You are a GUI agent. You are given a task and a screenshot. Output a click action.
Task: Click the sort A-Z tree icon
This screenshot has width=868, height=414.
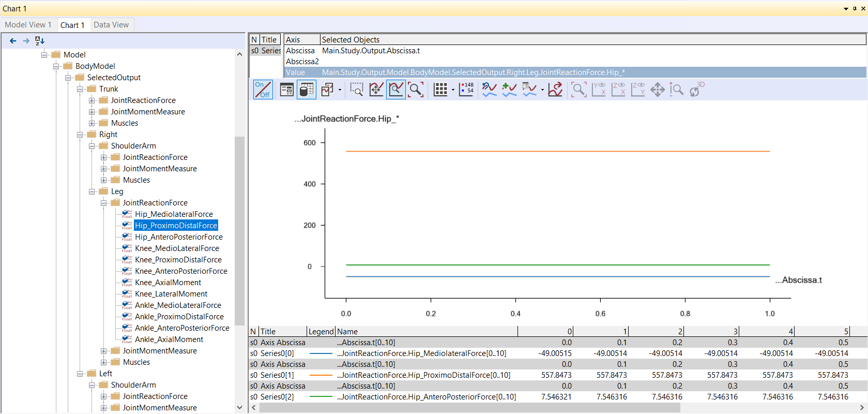tap(40, 40)
